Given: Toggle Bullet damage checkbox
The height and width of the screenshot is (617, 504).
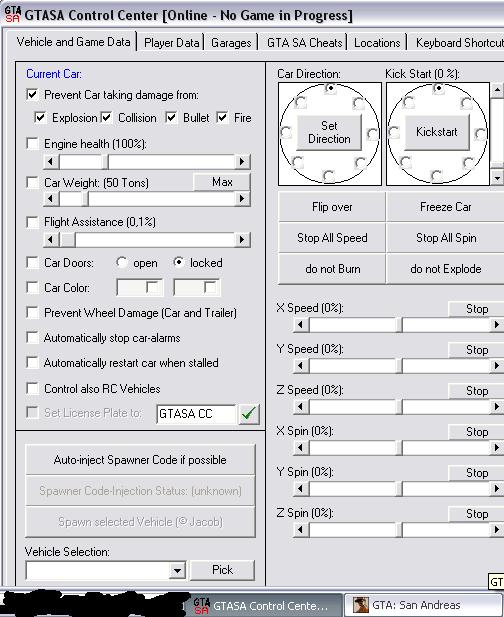Looking at the screenshot, I should pyautogui.click(x=171, y=117).
